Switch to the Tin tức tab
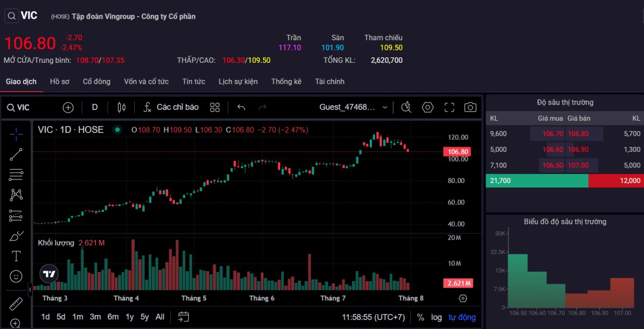 pyautogui.click(x=193, y=82)
